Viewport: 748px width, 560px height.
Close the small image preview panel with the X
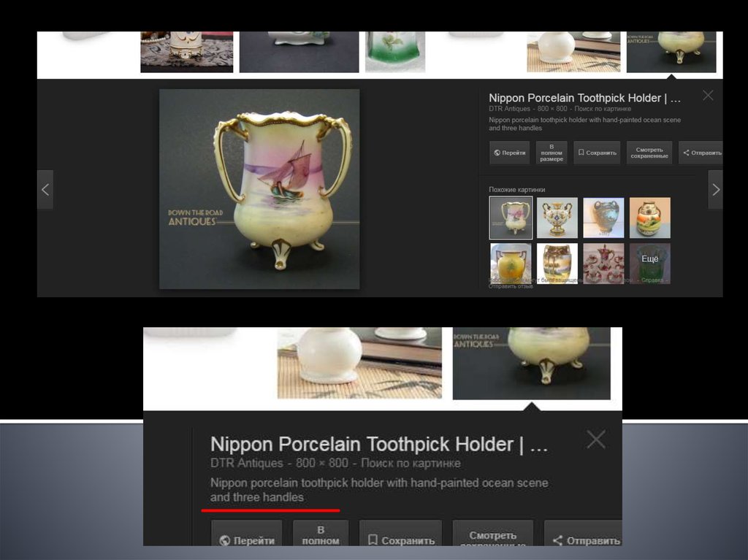point(708,96)
